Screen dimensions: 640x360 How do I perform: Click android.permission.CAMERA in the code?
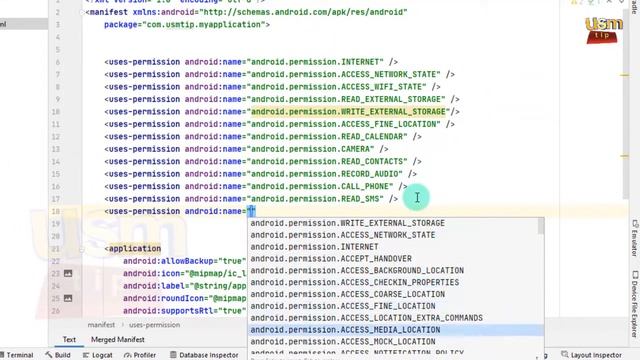[310, 149]
